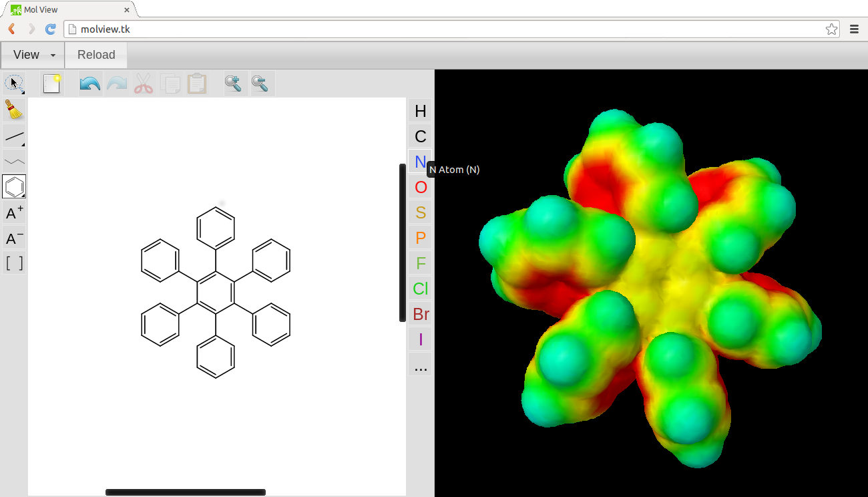Zoom in on the sketcher
The image size is (868, 497).
[x=234, y=84]
